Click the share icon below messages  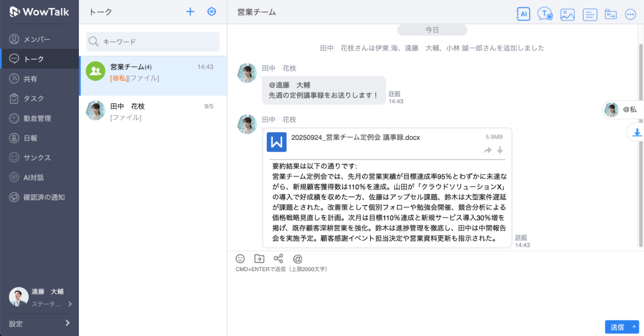pyautogui.click(x=278, y=258)
